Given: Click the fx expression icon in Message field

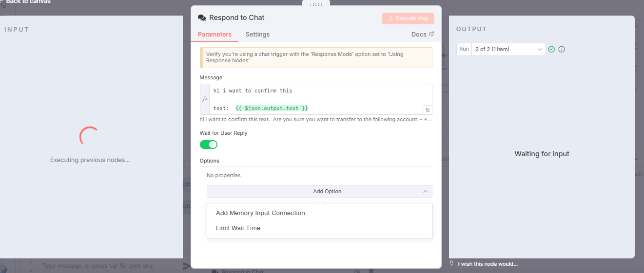Looking at the screenshot, I should coord(205,99).
